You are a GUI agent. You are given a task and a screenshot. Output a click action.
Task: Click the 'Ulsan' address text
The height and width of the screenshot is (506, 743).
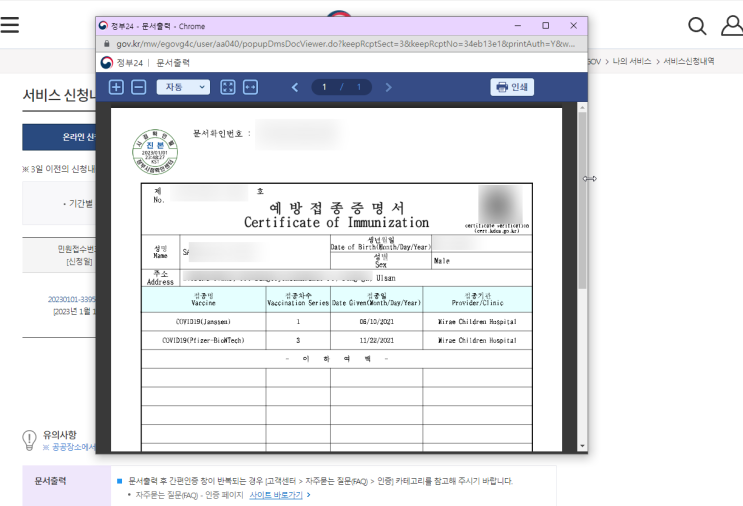point(386,278)
